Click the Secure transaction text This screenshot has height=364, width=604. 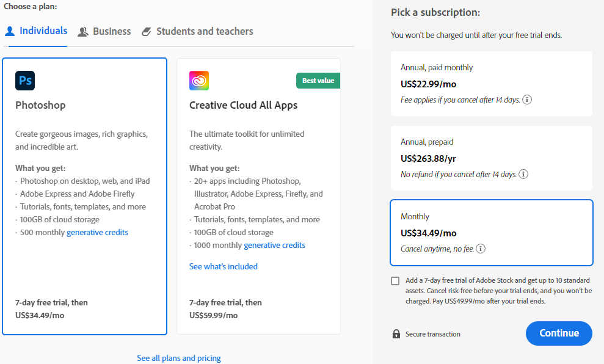click(433, 334)
